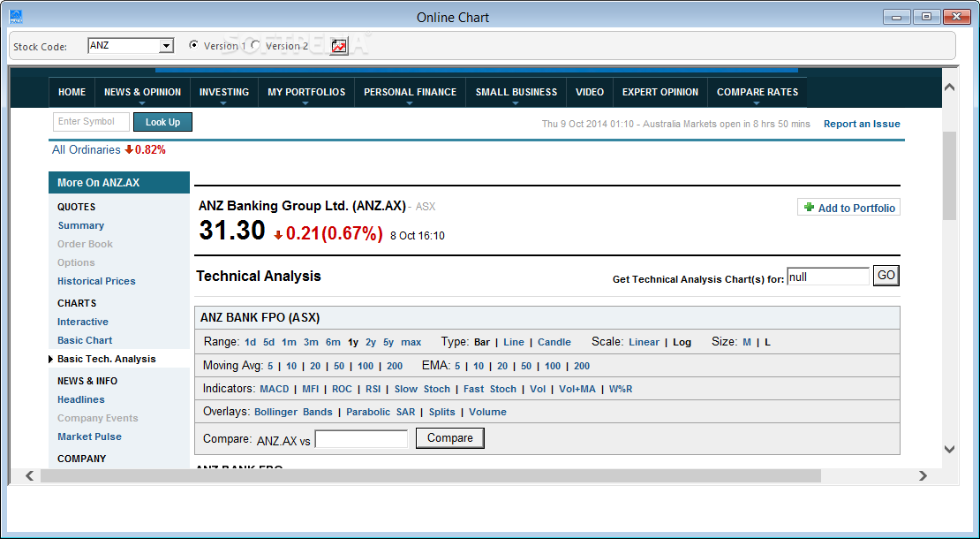Add the MFI indicator
The height and width of the screenshot is (539, 980).
(311, 389)
